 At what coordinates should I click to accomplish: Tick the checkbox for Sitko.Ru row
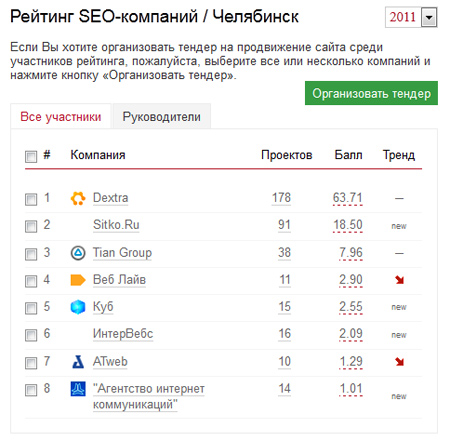coord(31,226)
